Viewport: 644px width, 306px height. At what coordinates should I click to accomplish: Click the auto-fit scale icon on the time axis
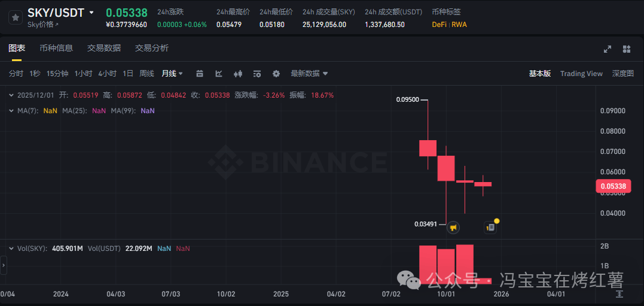(619, 294)
